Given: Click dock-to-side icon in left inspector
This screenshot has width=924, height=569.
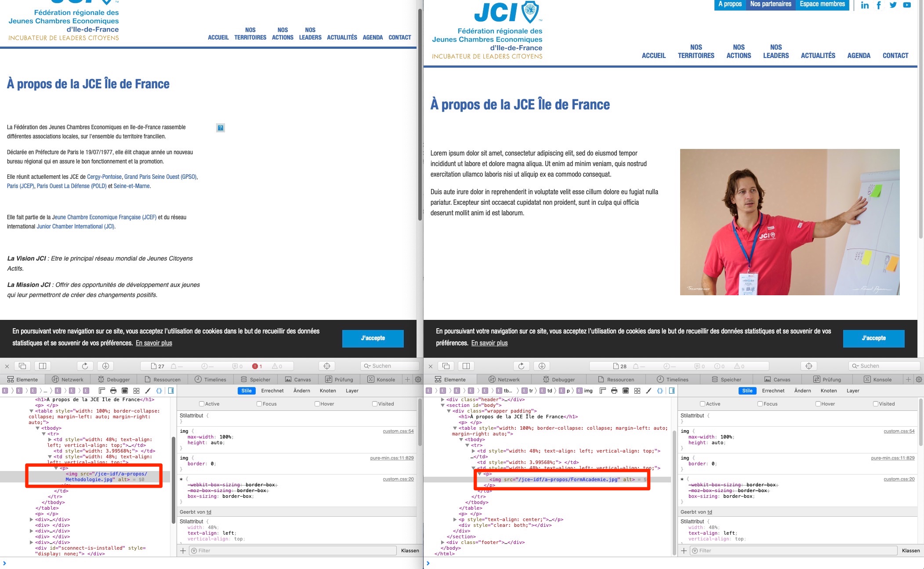Looking at the screenshot, I should tap(43, 366).
